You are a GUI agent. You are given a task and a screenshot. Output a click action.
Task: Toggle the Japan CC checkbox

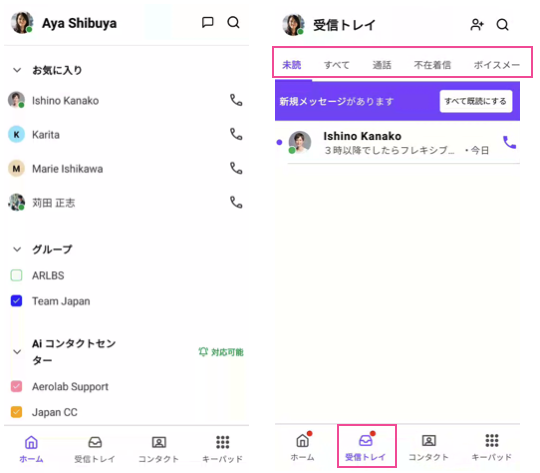(x=17, y=412)
